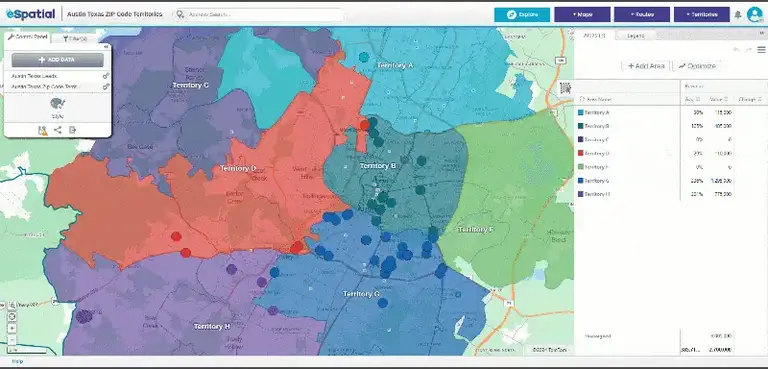Open the Maps dropdown menu

[582, 15]
